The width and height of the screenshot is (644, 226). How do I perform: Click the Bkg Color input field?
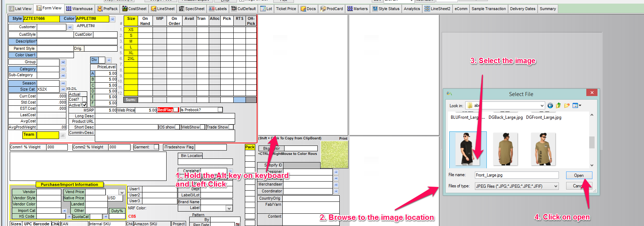point(301,148)
